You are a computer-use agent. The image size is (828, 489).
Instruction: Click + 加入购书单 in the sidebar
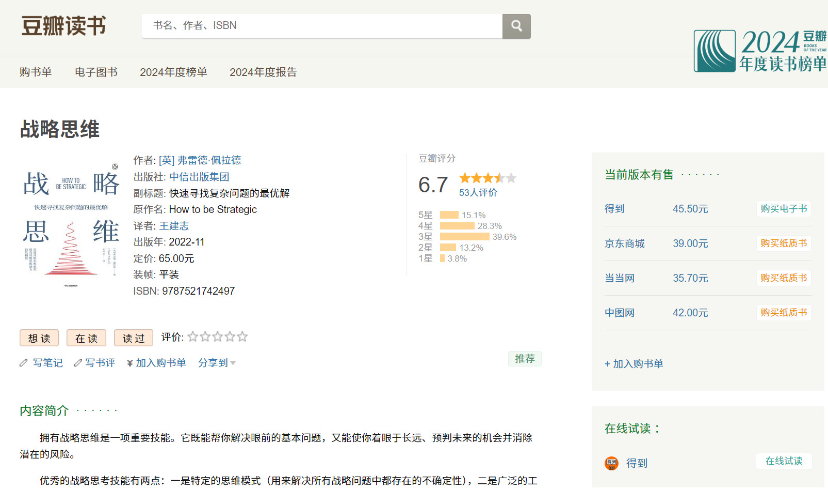pos(634,364)
